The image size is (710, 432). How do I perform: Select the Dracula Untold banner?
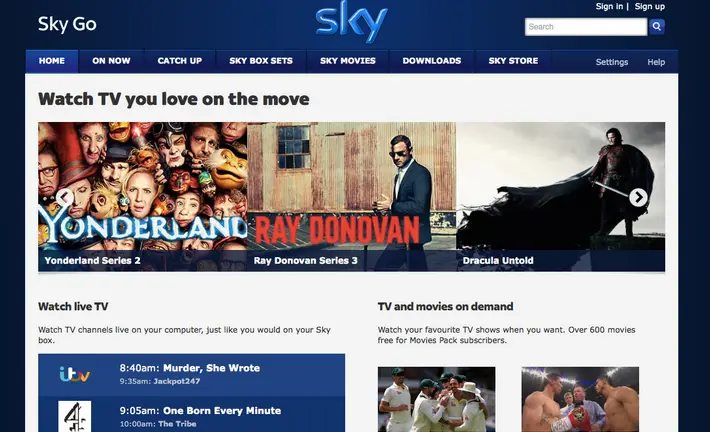[560, 196]
